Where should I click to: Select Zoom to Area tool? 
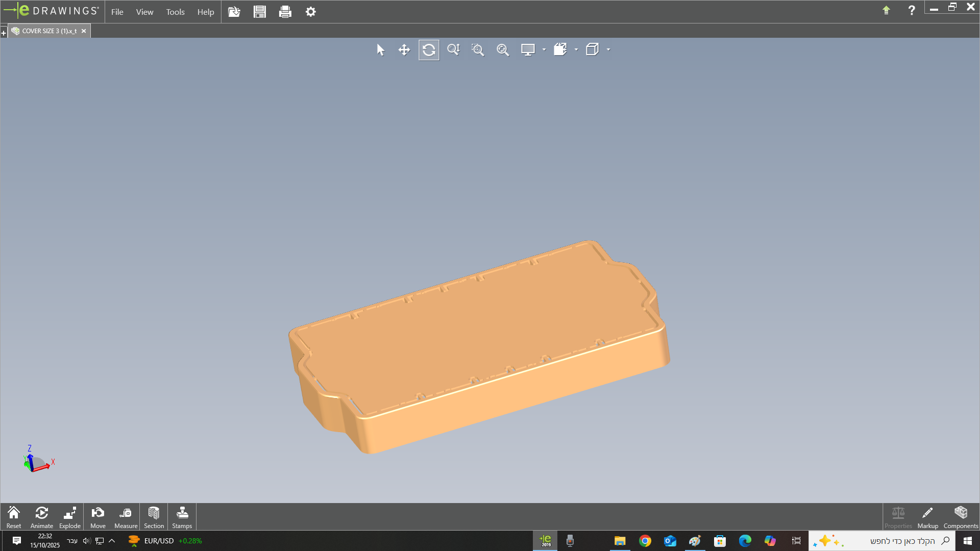point(478,50)
